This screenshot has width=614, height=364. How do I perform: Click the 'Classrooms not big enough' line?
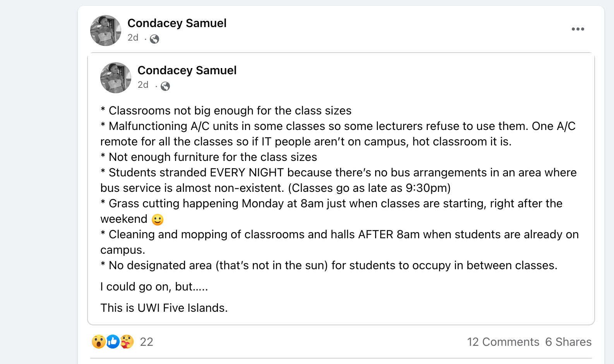(230, 111)
